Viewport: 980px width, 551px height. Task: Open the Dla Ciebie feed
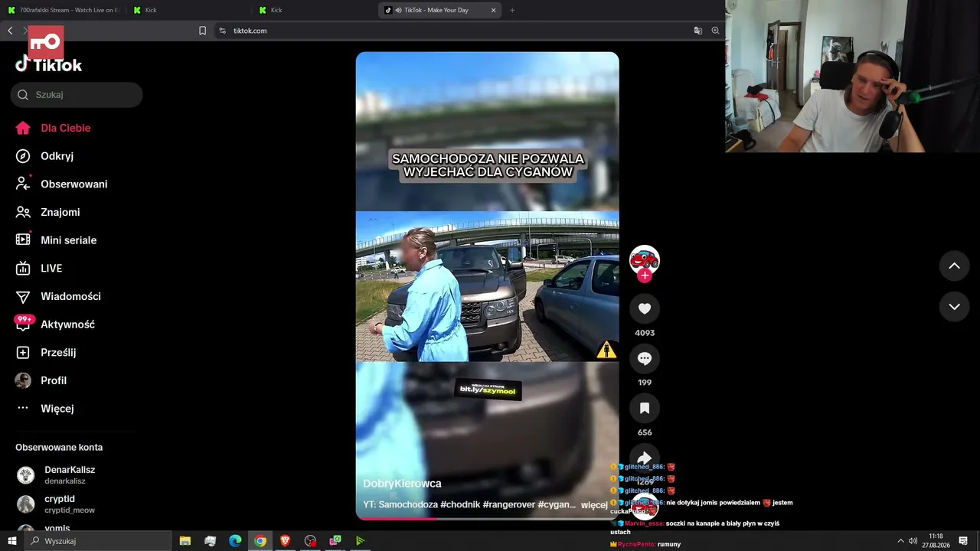tap(53, 128)
